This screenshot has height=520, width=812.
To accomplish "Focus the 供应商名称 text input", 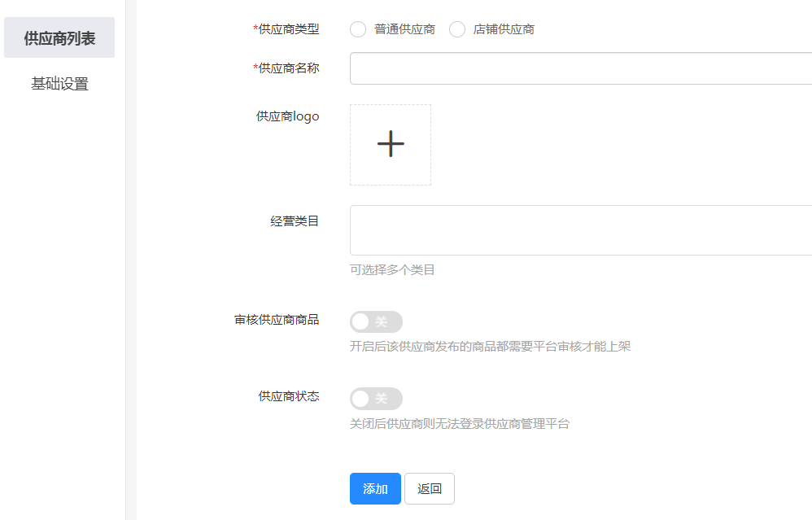I will 579,68.
